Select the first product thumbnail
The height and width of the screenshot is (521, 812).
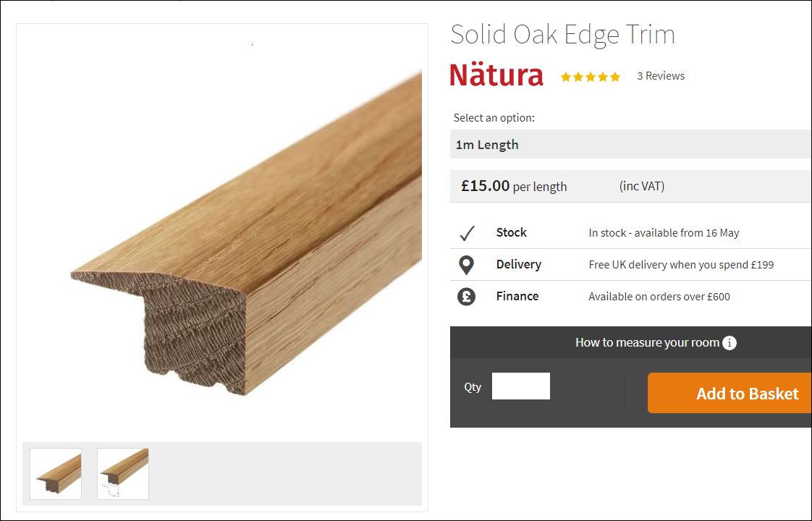pos(56,474)
